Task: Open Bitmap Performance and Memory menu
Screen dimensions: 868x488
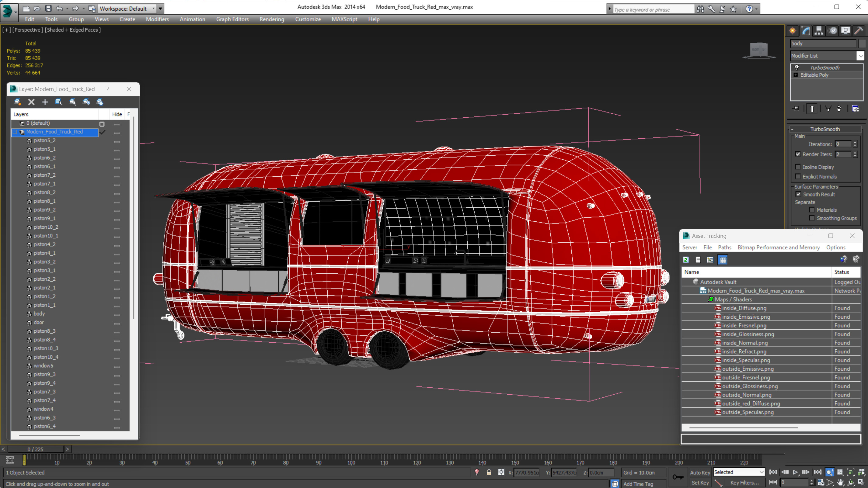Action: 778,247
